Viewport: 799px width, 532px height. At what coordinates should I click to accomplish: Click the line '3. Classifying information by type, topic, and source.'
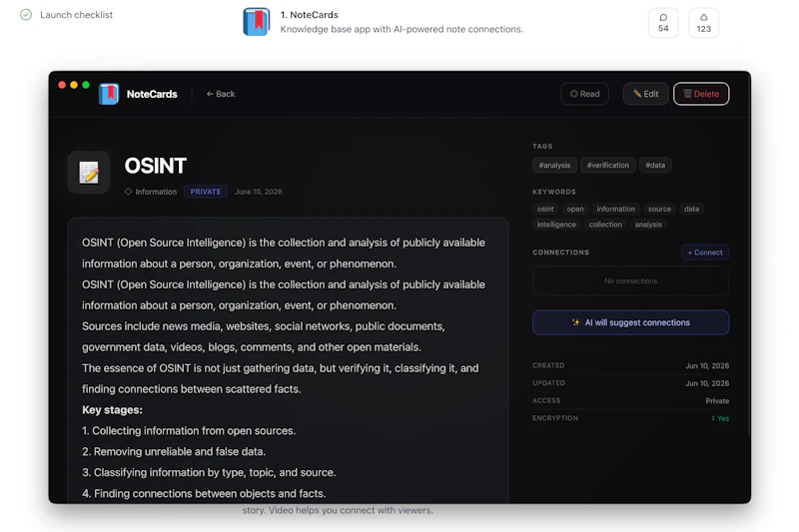coord(209,473)
